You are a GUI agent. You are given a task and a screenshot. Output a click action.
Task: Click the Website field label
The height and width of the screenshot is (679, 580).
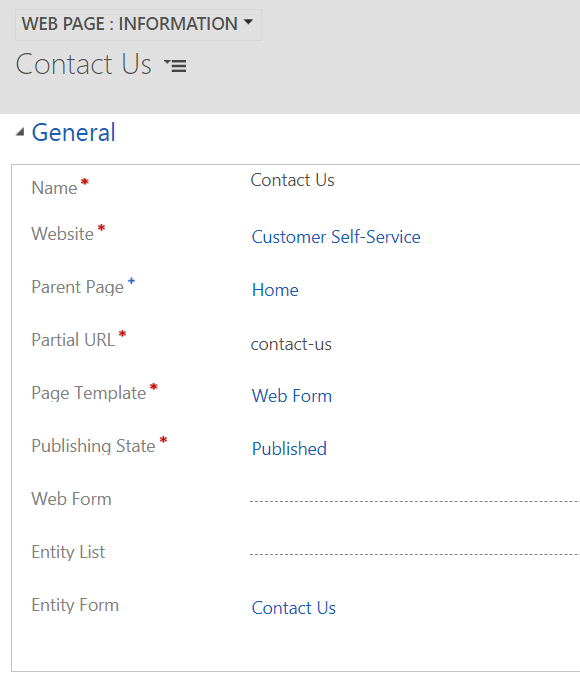[62, 234]
